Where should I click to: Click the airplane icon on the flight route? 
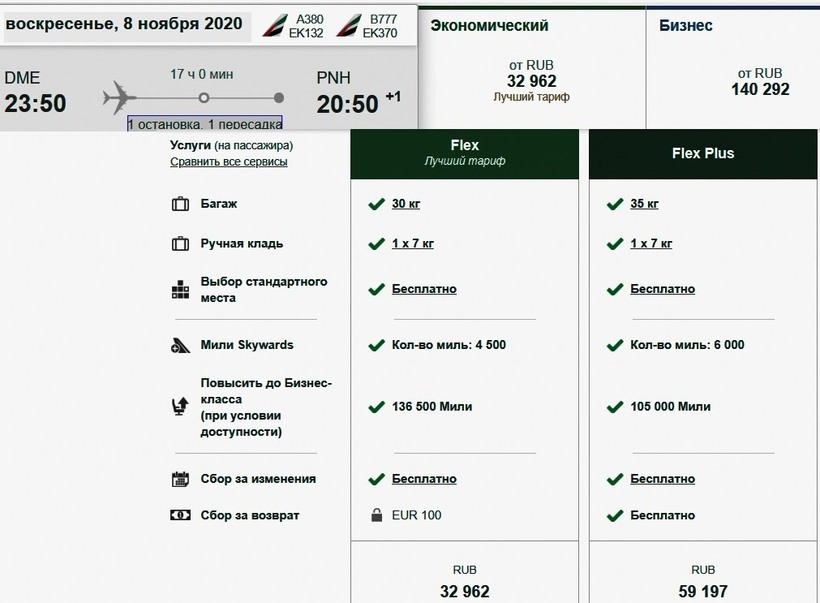120,98
